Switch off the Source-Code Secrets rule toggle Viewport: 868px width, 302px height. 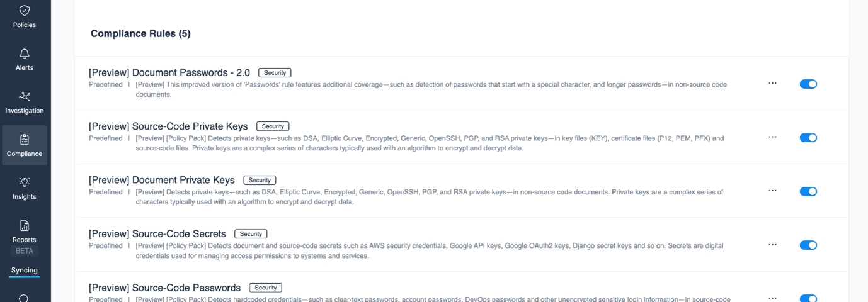808,245
